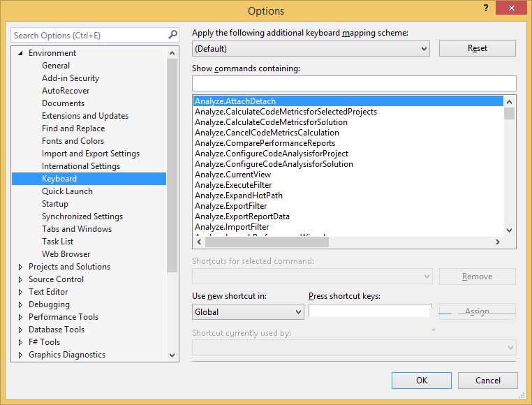This screenshot has width=532, height=405.
Task: Select the Analyze.ExpandHotPath command
Action: (x=239, y=196)
